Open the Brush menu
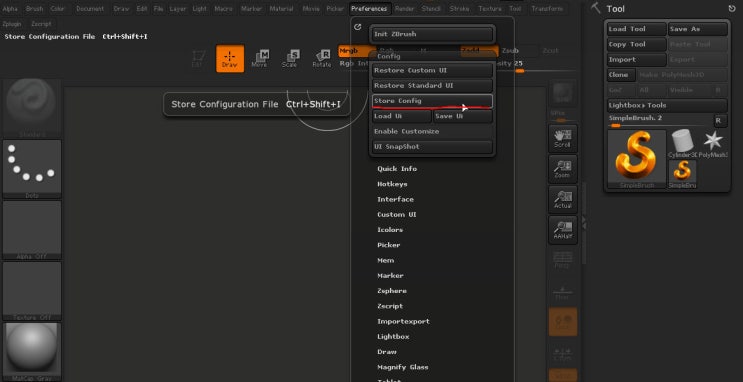 [34, 9]
